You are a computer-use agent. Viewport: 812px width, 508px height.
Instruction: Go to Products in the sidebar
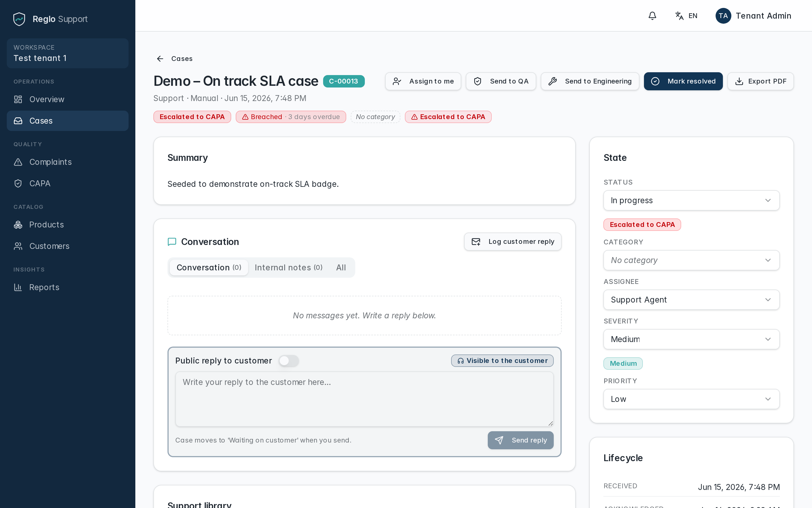point(67,225)
